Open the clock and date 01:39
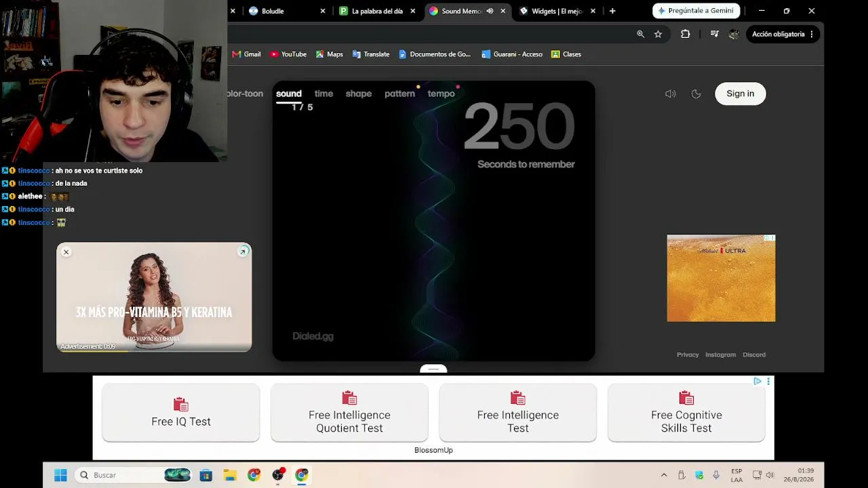The width and height of the screenshot is (868, 488). [799, 475]
